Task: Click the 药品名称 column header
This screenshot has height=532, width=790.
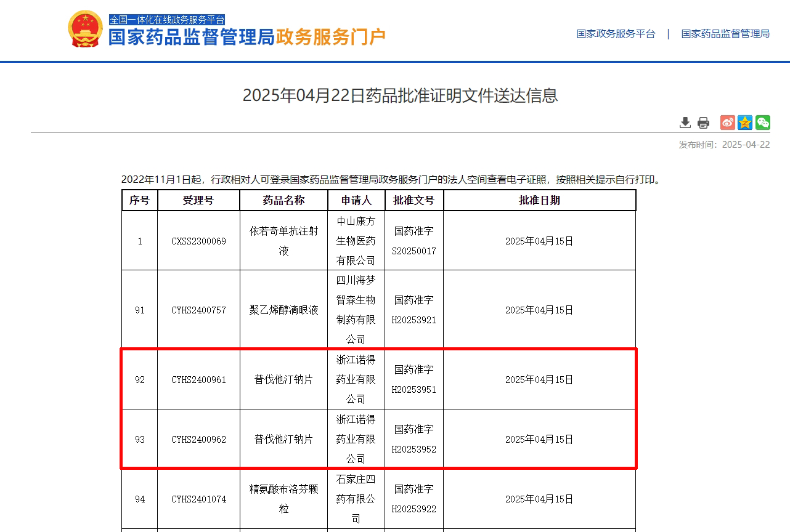Action: click(x=283, y=200)
